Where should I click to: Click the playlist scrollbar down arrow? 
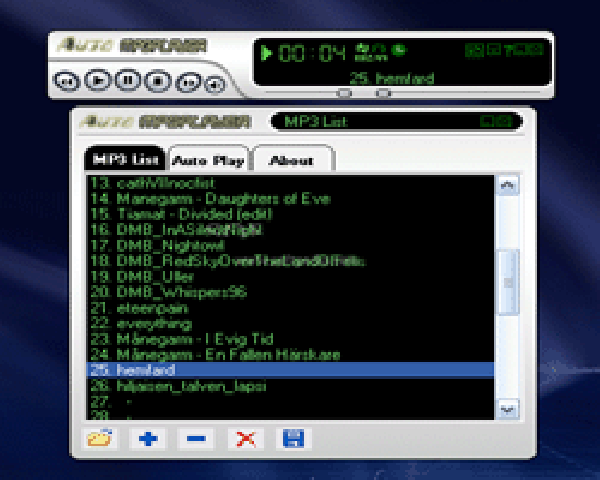[x=507, y=410]
